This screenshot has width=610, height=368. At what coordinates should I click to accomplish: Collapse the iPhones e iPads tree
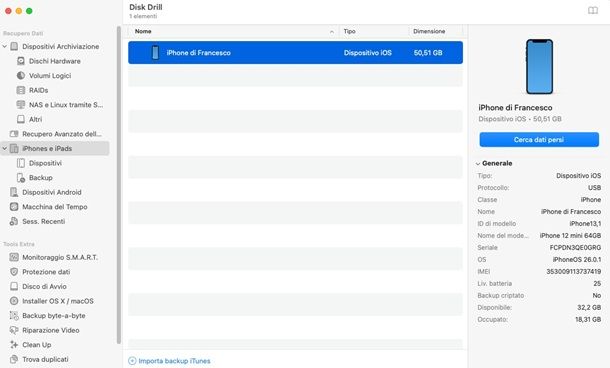point(5,149)
